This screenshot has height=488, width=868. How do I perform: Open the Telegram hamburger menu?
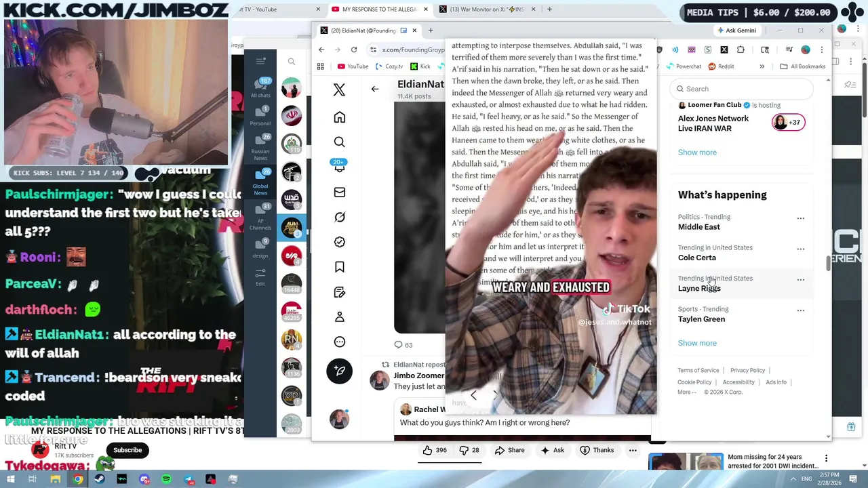pyautogui.click(x=260, y=61)
